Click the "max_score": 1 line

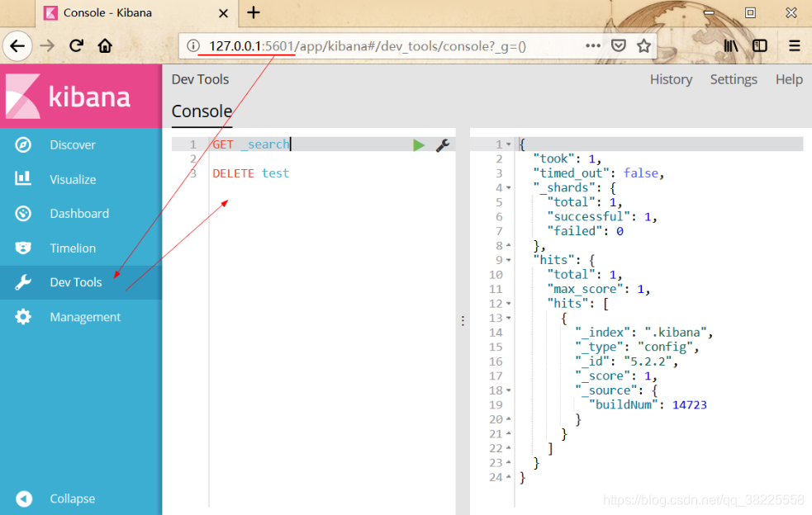[599, 289]
